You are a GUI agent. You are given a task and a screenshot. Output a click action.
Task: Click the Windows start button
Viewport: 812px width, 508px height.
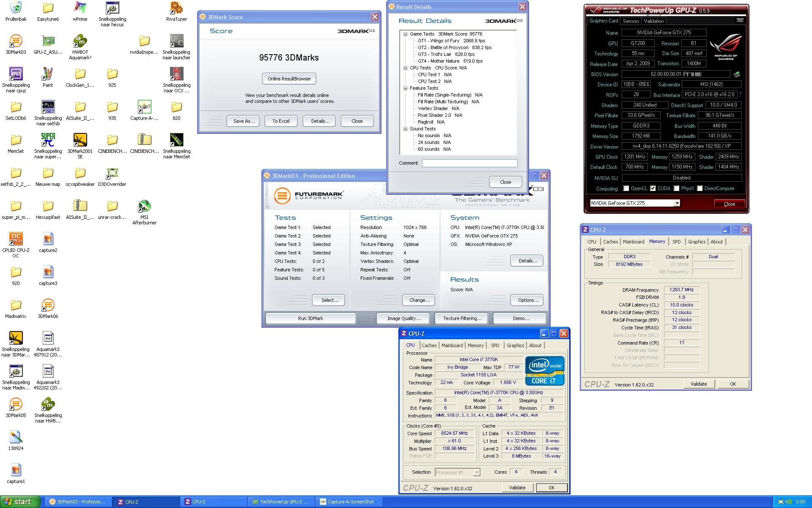pyautogui.click(x=20, y=502)
